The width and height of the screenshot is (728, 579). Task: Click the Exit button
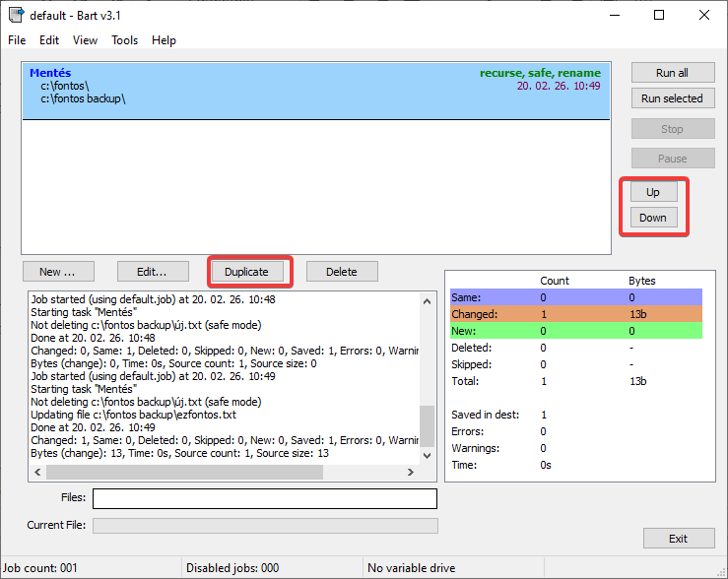(x=678, y=539)
